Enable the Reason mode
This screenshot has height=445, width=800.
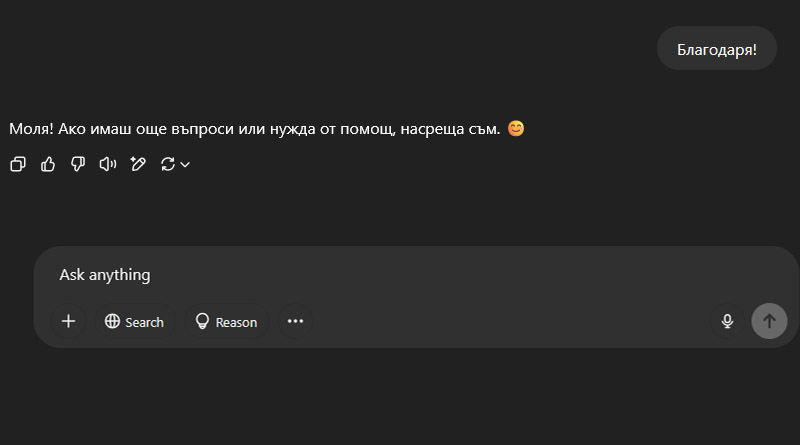[x=225, y=322]
